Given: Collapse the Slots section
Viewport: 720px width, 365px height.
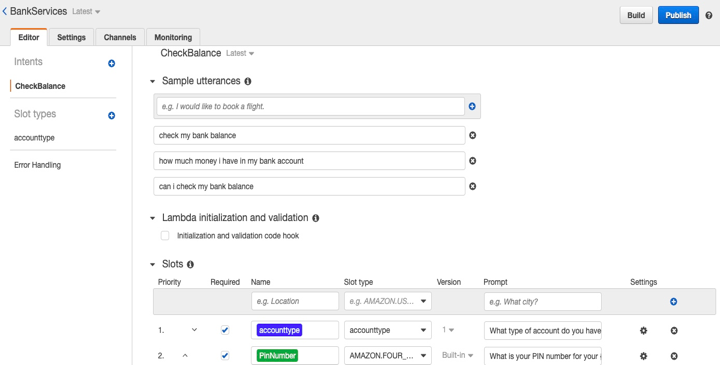Looking at the screenshot, I should coord(152,264).
